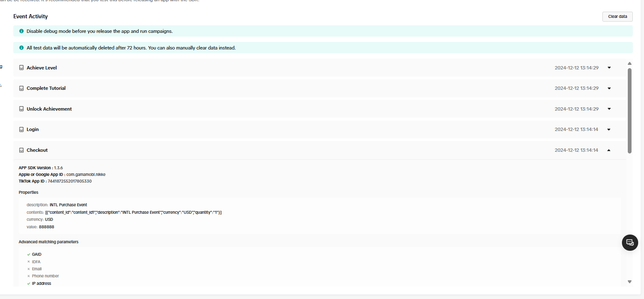Click the device icon beside Complete Tutorial
Screen dimensions: 644x299
(x=21, y=88)
